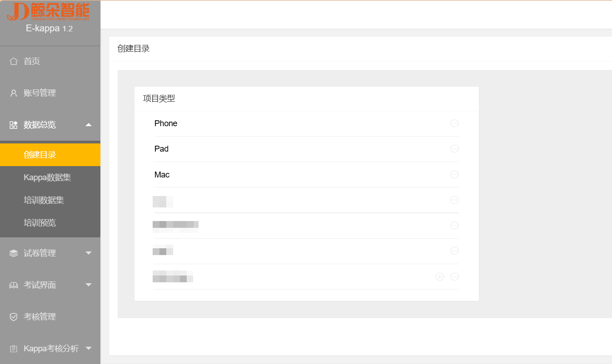612x364 pixels.
Task: Remove the Pad project type row
Action: coord(454,149)
